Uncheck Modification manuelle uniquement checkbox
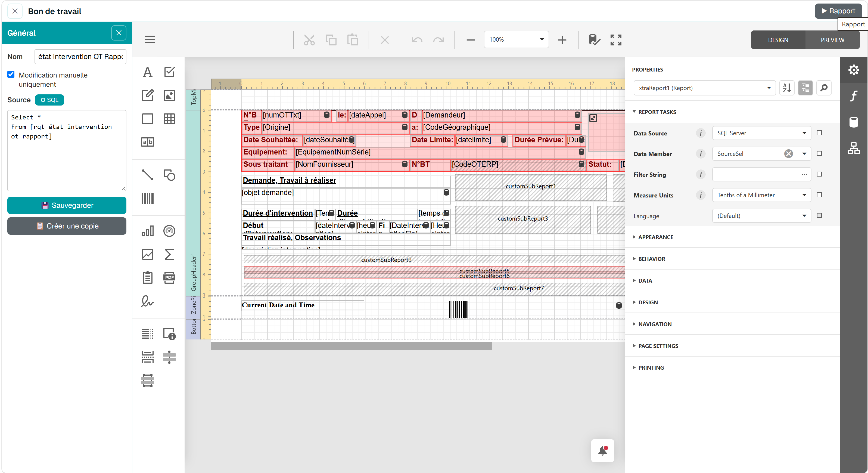Image resolution: width=868 pixels, height=473 pixels. (x=11, y=75)
